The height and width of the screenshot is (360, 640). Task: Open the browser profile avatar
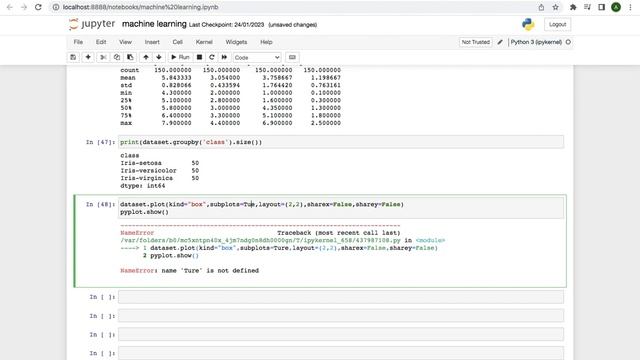point(616,7)
